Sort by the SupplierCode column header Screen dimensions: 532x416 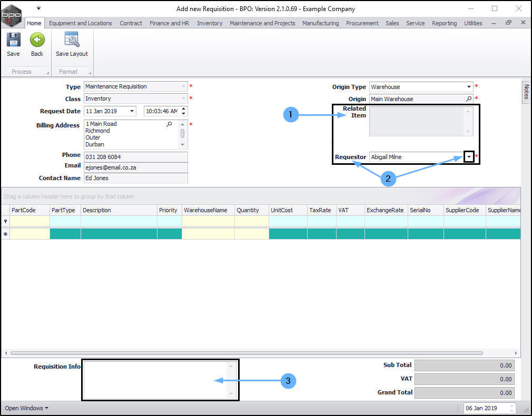pyautogui.click(x=464, y=210)
